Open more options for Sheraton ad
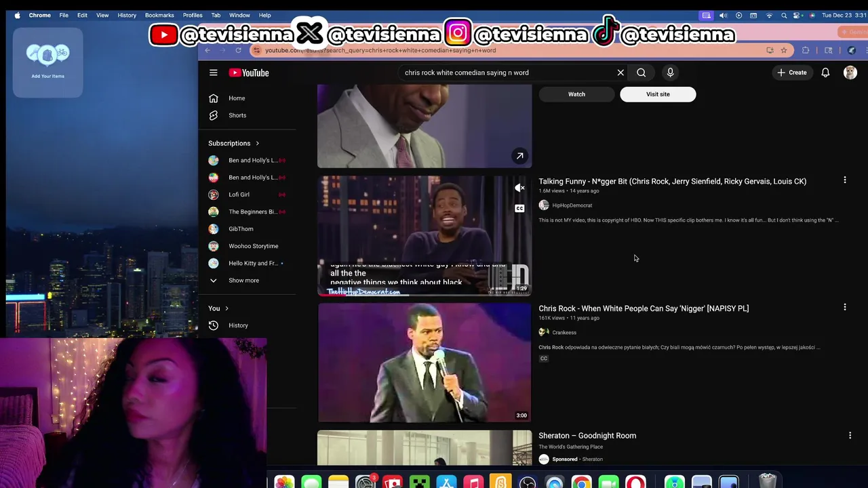Image resolution: width=868 pixels, height=488 pixels. (x=850, y=436)
